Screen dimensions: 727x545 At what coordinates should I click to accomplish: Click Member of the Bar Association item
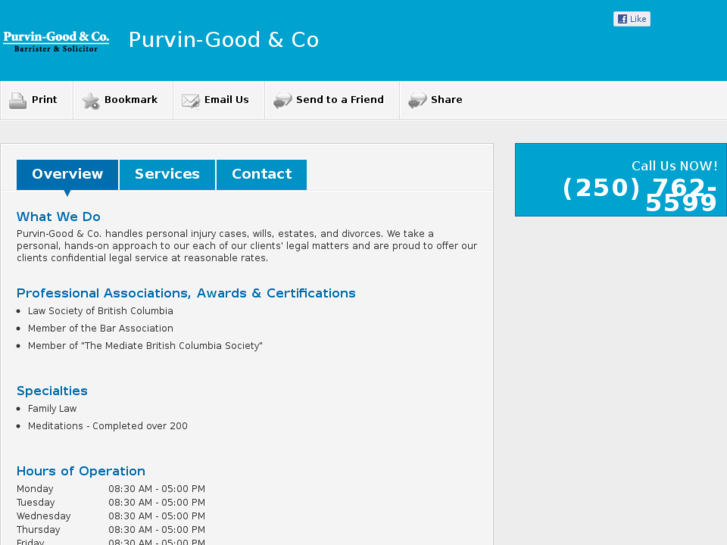tap(100, 328)
